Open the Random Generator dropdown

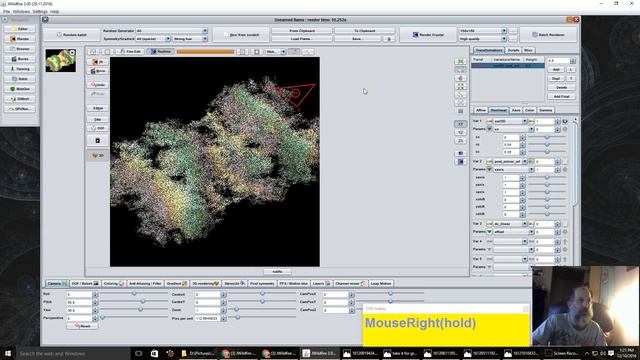pyautogui.click(x=171, y=31)
